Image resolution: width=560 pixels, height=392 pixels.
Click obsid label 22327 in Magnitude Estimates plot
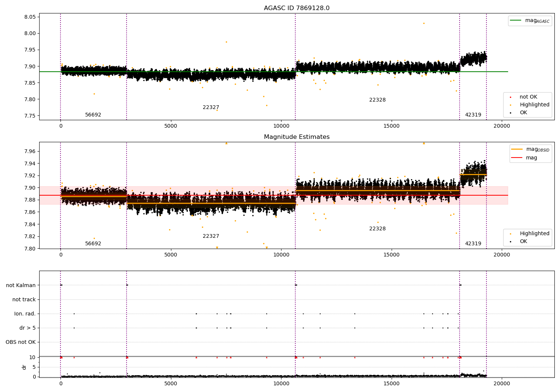coord(211,236)
